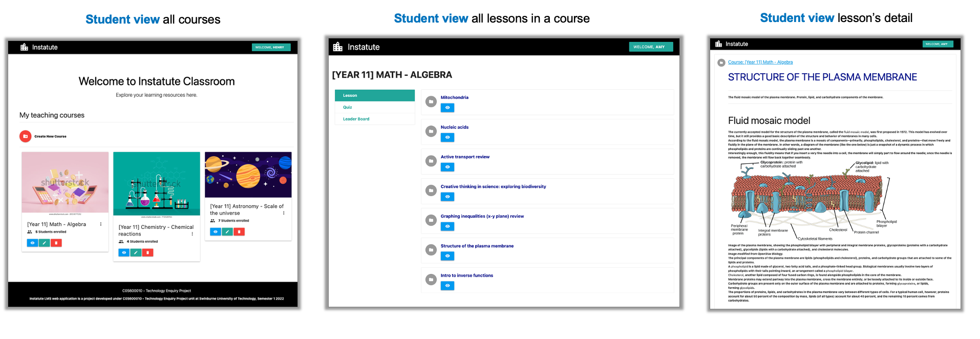The height and width of the screenshot is (339, 980).
Task: Delete the Astronomy course with trash icon
Action: (x=239, y=232)
